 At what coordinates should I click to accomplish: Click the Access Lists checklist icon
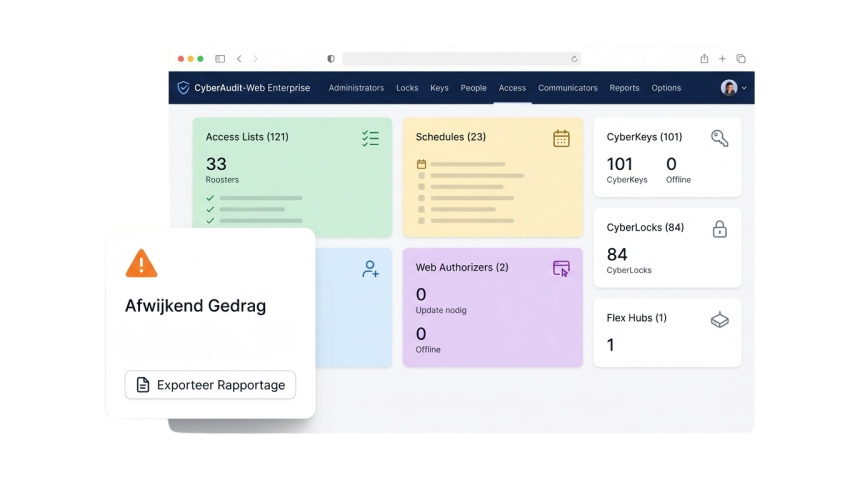[370, 138]
